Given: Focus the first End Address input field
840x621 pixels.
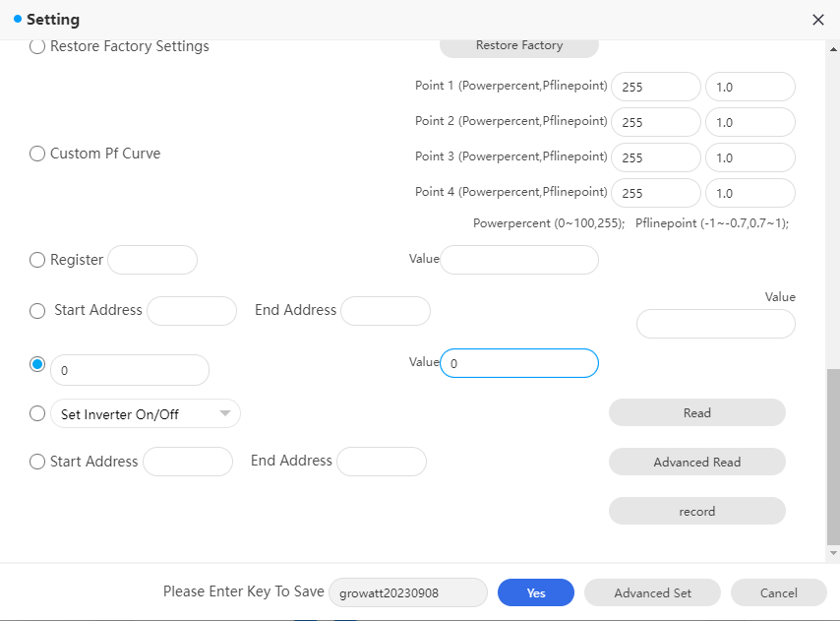Looking at the screenshot, I should coord(385,311).
